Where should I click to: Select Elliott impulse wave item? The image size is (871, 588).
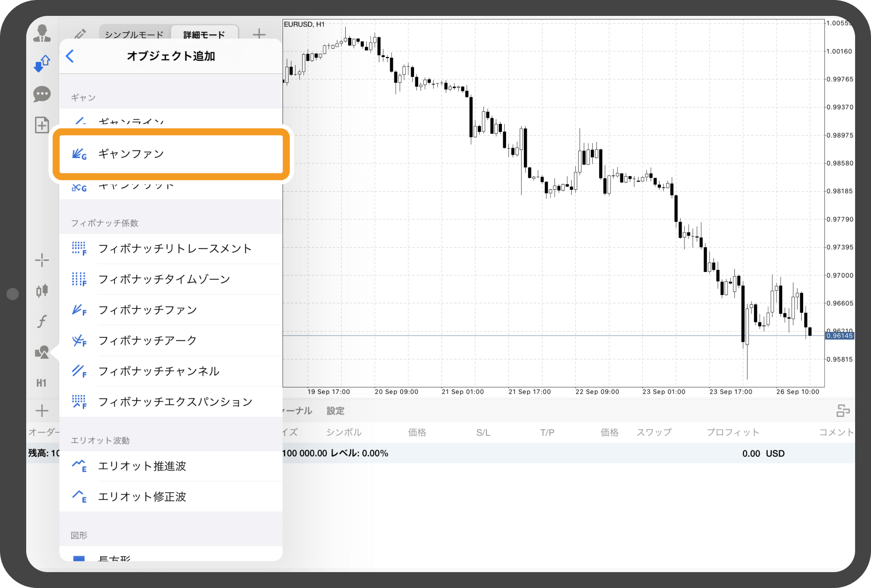tap(171, 466)
